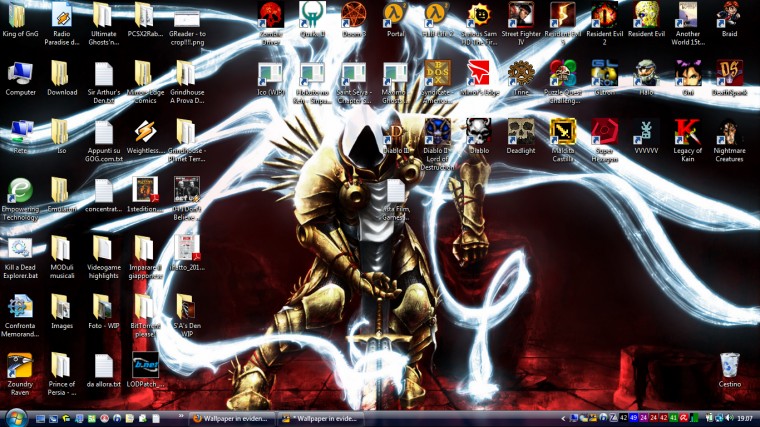This screenshot has width=760, height=427.
Task: Select Sir Arthur's Den.txt file
Action: pyautogui.click(x=103, y=74)
